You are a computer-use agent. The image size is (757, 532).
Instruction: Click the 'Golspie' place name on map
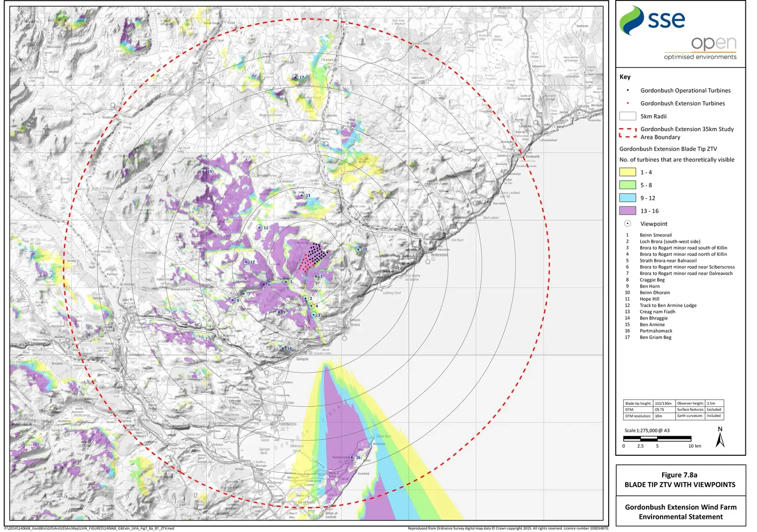[302, 359]
